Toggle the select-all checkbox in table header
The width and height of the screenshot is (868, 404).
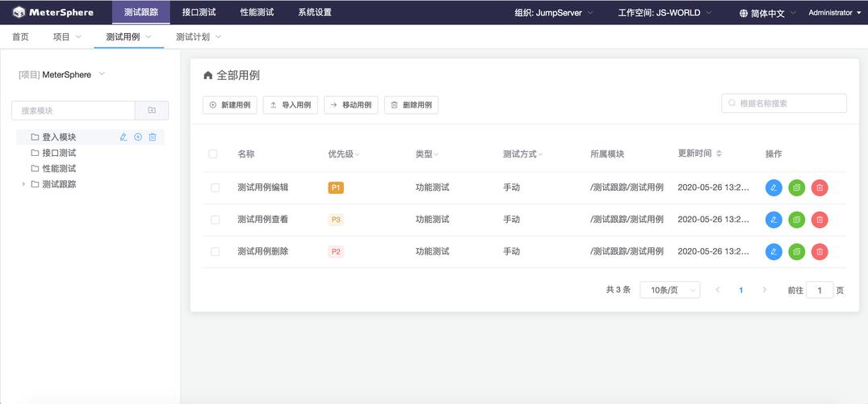click(x=213, y=154)
